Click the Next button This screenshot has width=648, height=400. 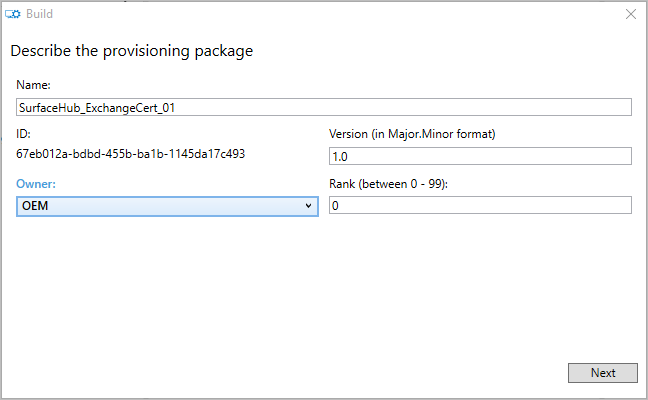602,373
